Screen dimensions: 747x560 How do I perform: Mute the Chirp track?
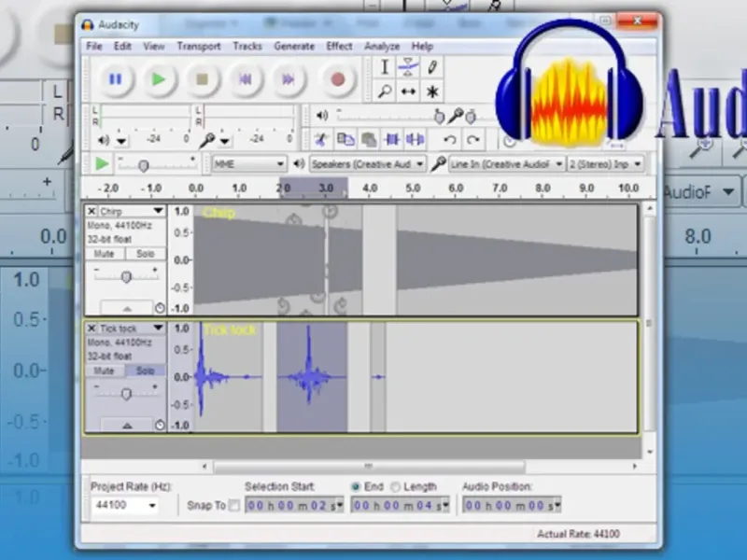tap(105, 253)
